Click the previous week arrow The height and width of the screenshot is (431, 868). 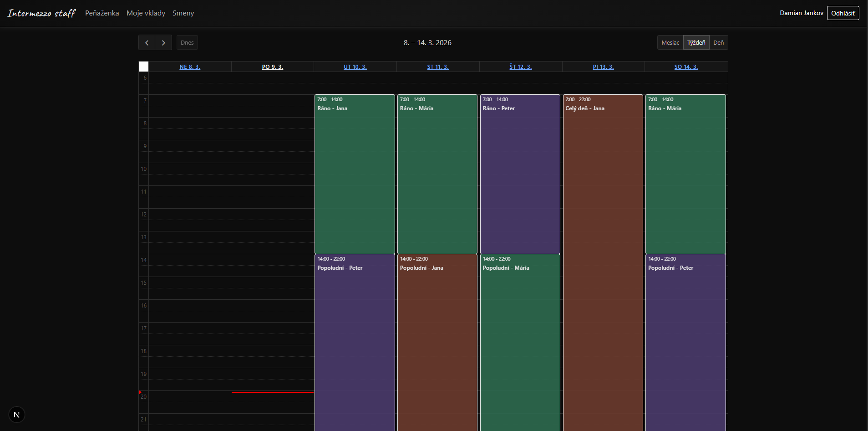[147, 42]
